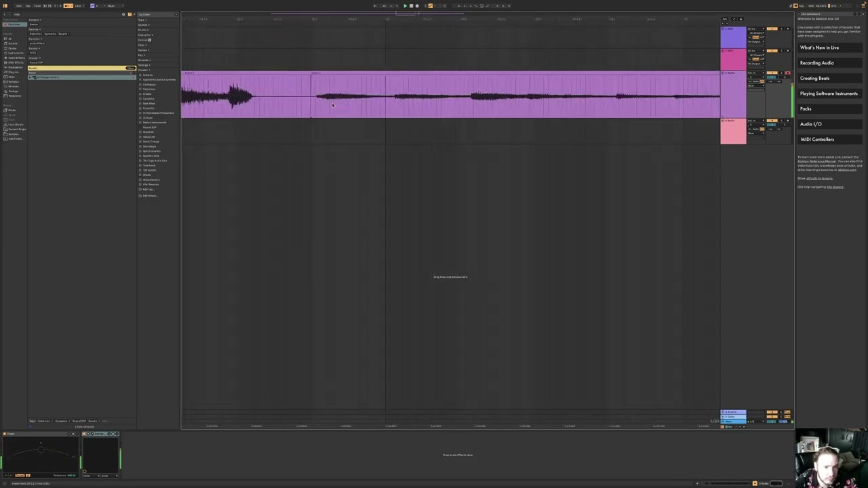
Task: Open Packs under Places in browser
Action: pyautogui.click(x=10, y=110)
